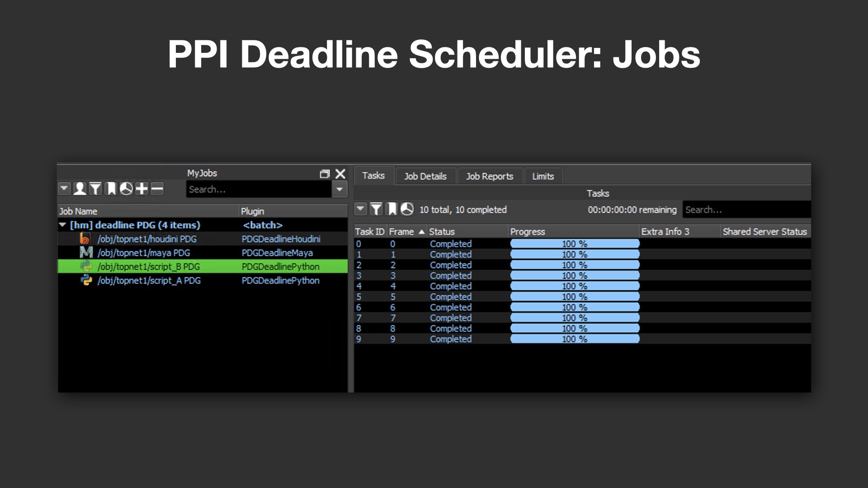Open the MyJobs search history dropdown

[x=340, y=189]
